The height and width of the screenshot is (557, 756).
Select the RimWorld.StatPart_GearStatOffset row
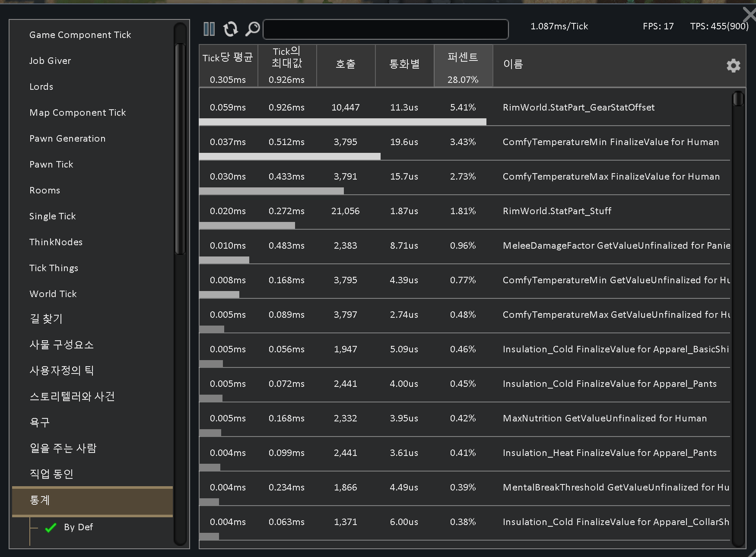click(x=464, y=108)
